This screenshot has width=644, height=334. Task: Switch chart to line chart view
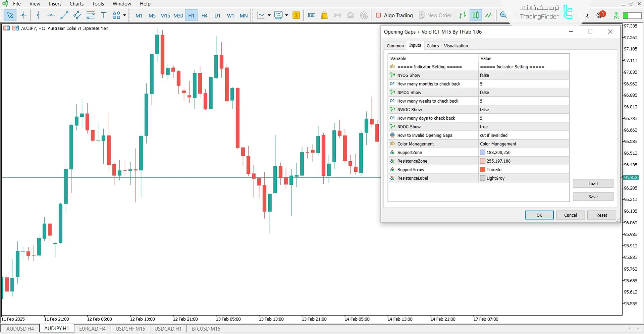pyautogui.click(x=489, y=15)
